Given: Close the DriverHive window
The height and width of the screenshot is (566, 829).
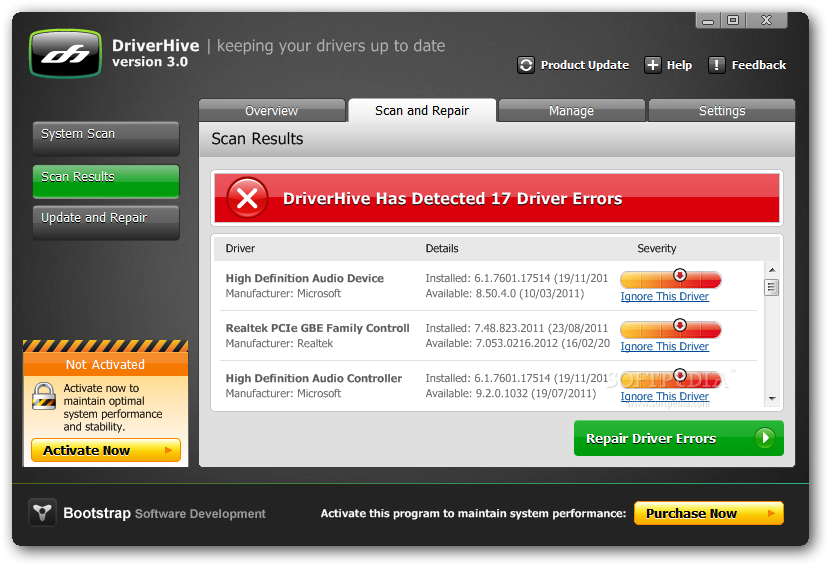Looking at the screenshot, I should pyautogui.click(x=767, y=21).
